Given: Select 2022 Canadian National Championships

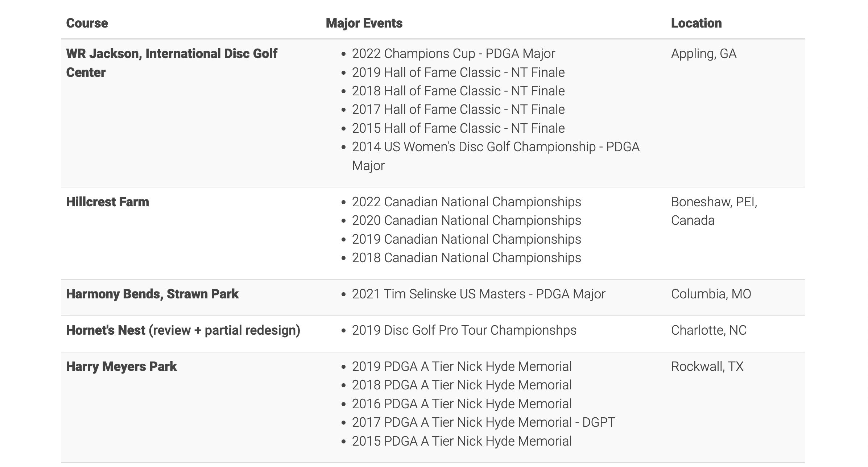Looking at the screenshot, I should (x=466, y=202).
